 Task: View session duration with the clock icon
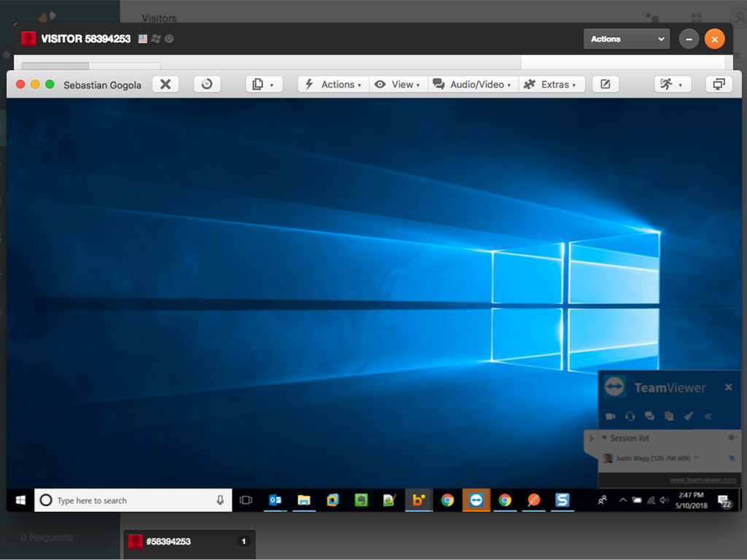(207, 84)
